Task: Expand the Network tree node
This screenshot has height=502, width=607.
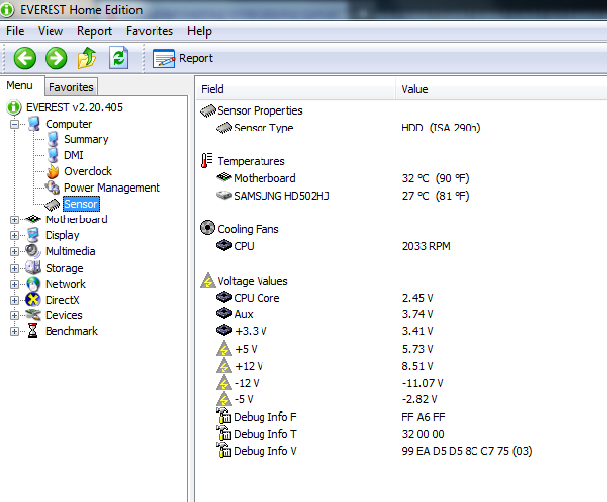Action: click(x=14, y=284)
